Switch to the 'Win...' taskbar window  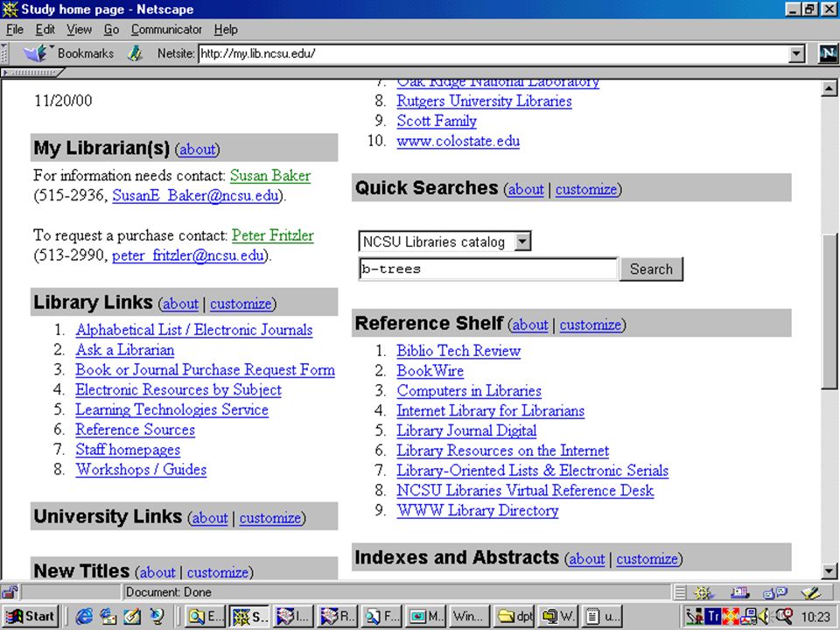coord(470,617)
